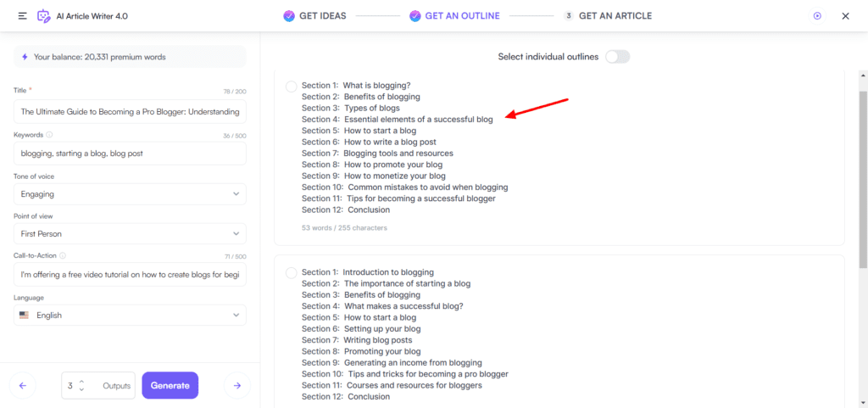Go back with the left arrow button

pyautogui.click(x=23, y=385)
